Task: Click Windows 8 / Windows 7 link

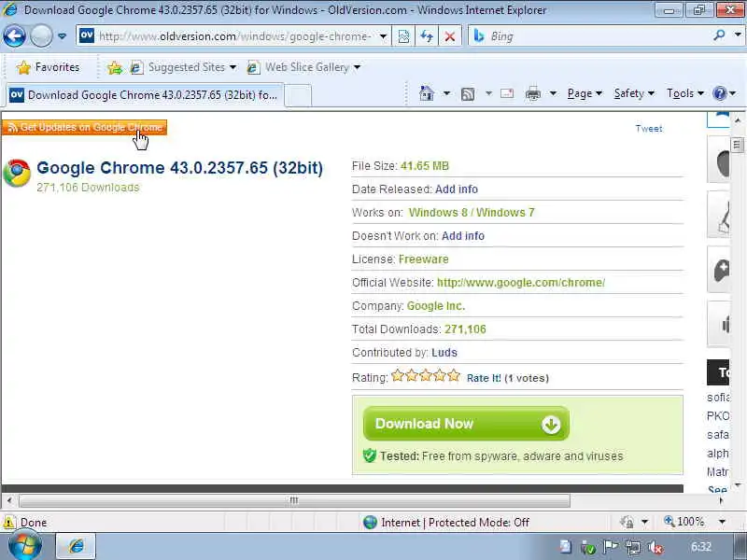Action: point(472,213)
